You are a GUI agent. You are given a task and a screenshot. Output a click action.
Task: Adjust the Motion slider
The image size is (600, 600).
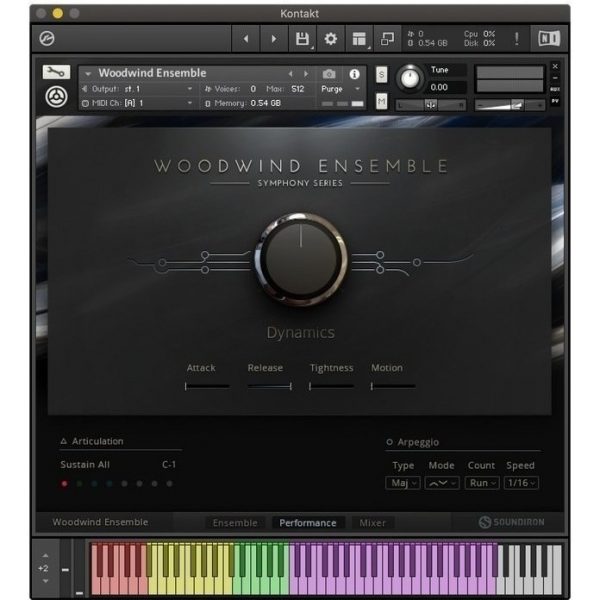click(393, 386)
